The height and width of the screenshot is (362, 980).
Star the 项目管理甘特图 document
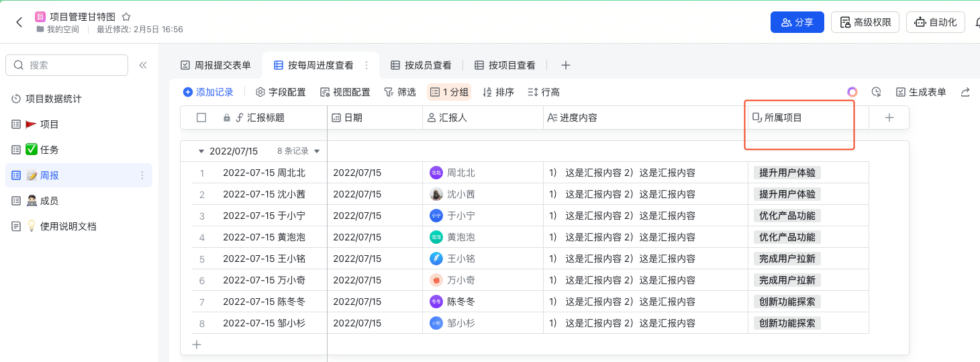pos(126,17)
